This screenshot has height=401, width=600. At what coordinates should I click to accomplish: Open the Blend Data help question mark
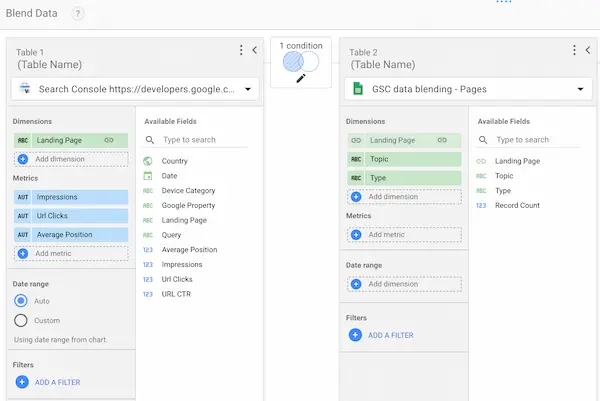(78, 14)
